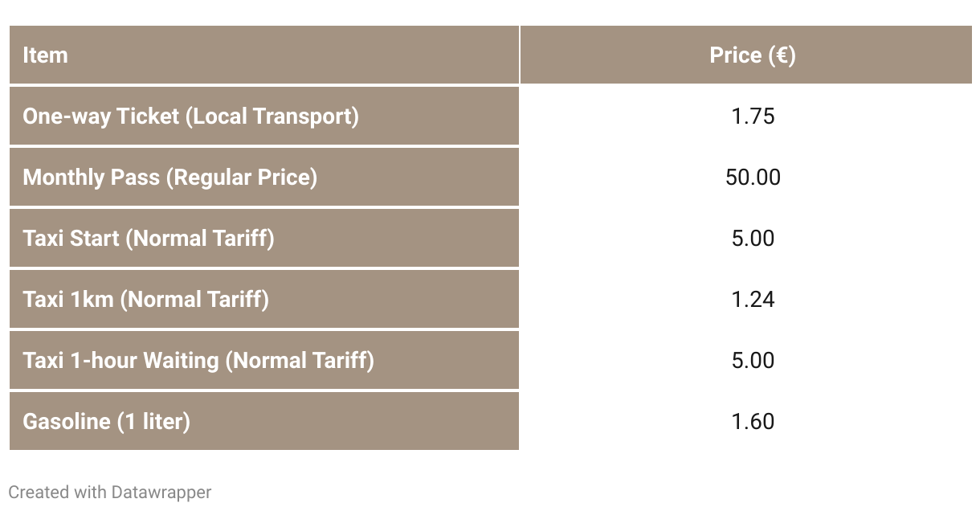Screen dimensions: 980x511
Task: Select the Monthly Pass (Regular Price) row
Action: pyautogui.click(x=491, y=177)
